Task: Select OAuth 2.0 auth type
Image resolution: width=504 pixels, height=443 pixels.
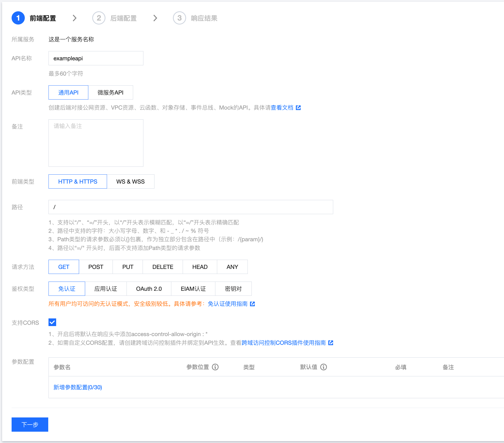Action: (x=149, y=289)
